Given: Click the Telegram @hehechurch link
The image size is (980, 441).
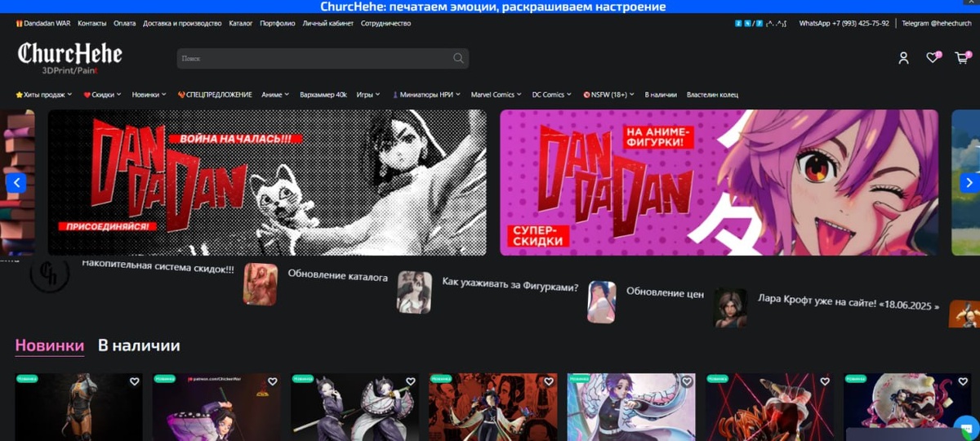Looking at the screenshot, I should [x=938, y=24].
